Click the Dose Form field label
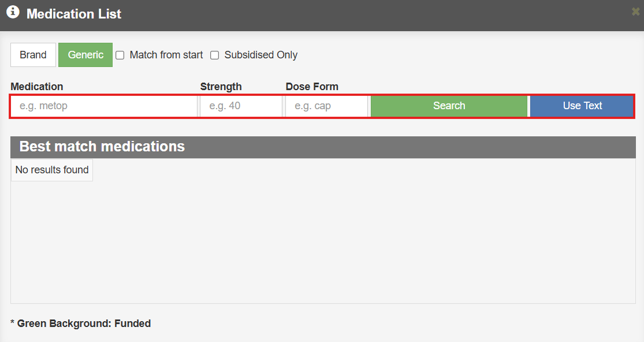 pyautogui.click(x=312, y=87)
